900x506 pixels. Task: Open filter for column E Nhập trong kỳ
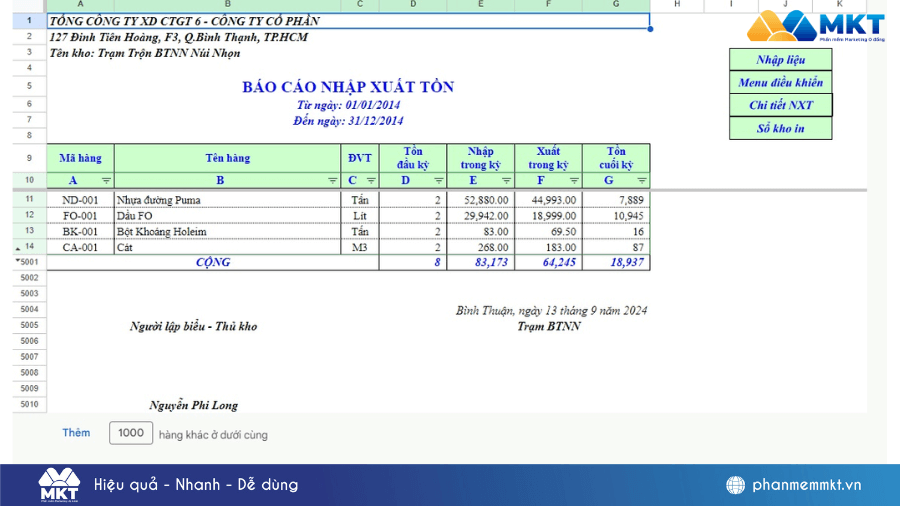[x=506, y=181]
